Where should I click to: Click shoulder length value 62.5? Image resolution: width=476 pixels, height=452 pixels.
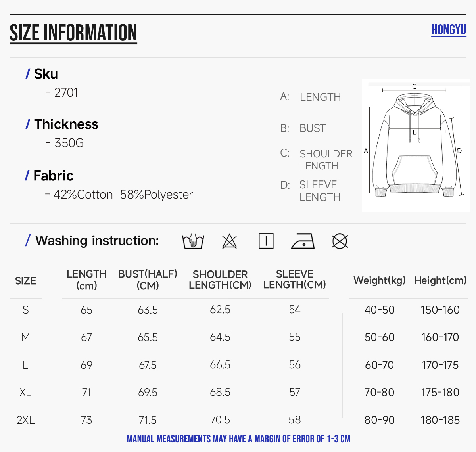click(220, 309)
